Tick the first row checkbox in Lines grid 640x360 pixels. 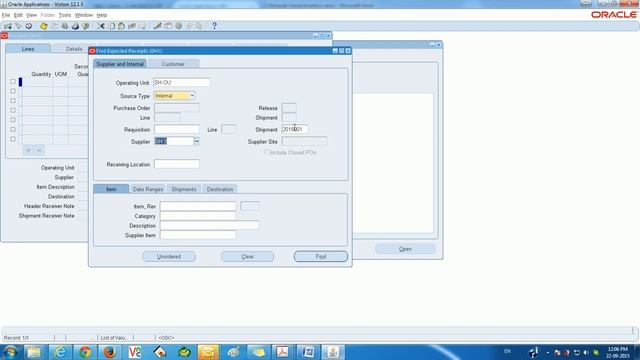(13, 82)
